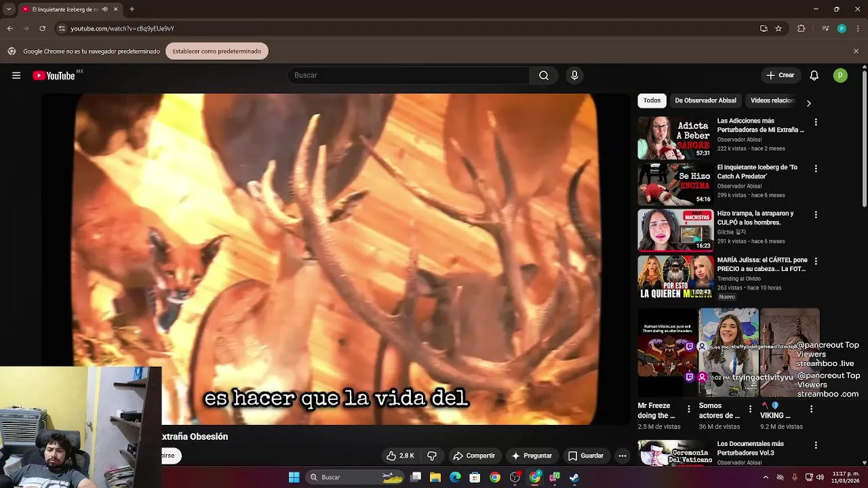Screen dimensions: 868x488
Task: Open Microsoft Edge from the taskbar
Action: coord(455,477)
